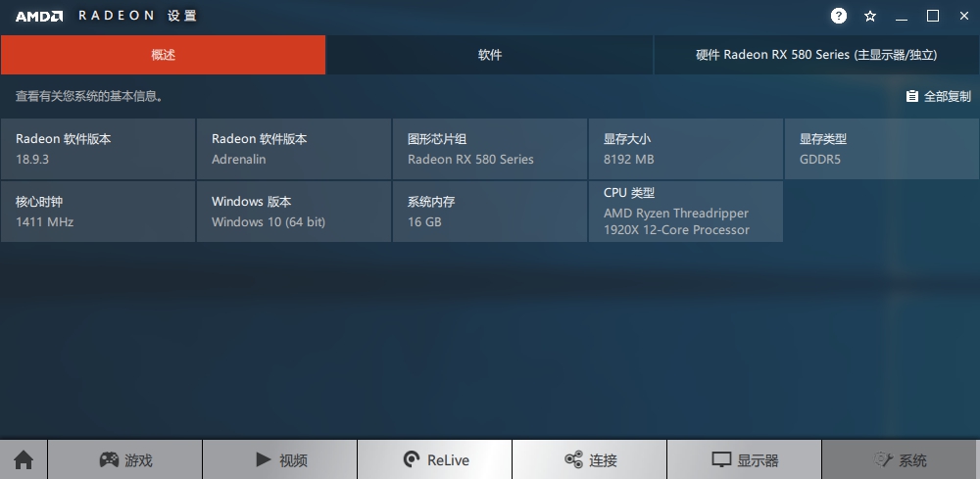Screen dimensions: 980x479
Task: Open the 连接 section
Action: tap(590, 460)
